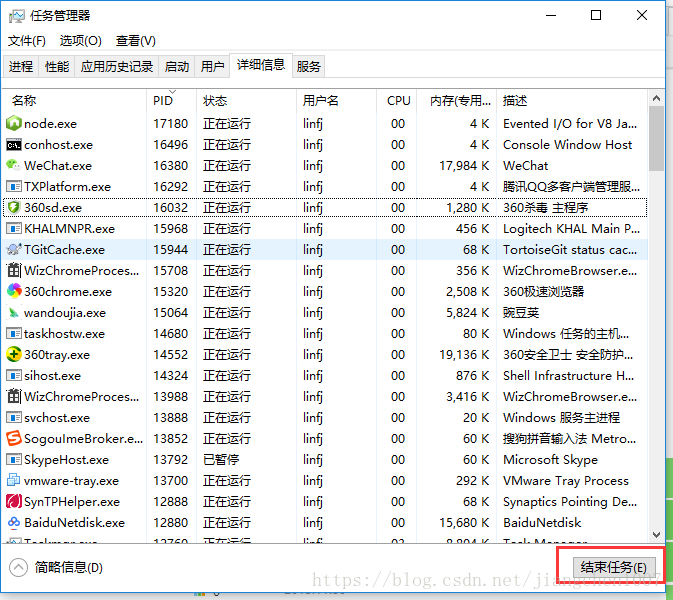673x600 pixels.
Task: Collapse to 简略信息(D) view
Action: pyautogui.click(x=56, y=567)
